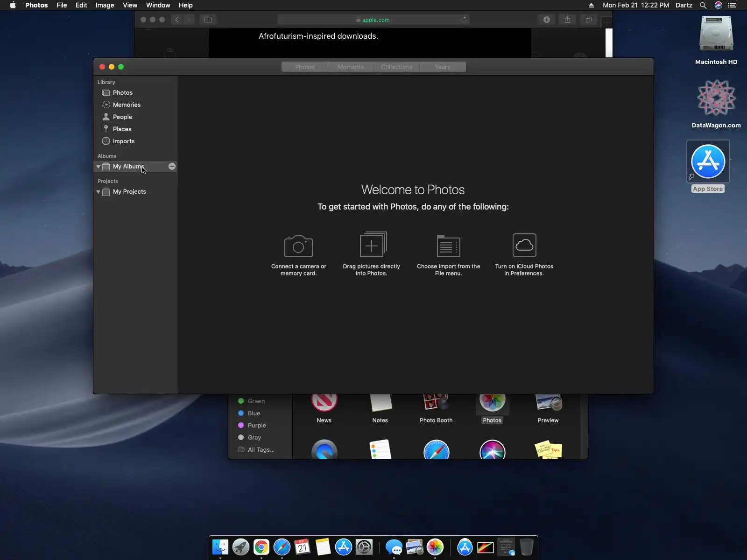Open the Photos application menu
747x560 pixels.
[36, 5]
